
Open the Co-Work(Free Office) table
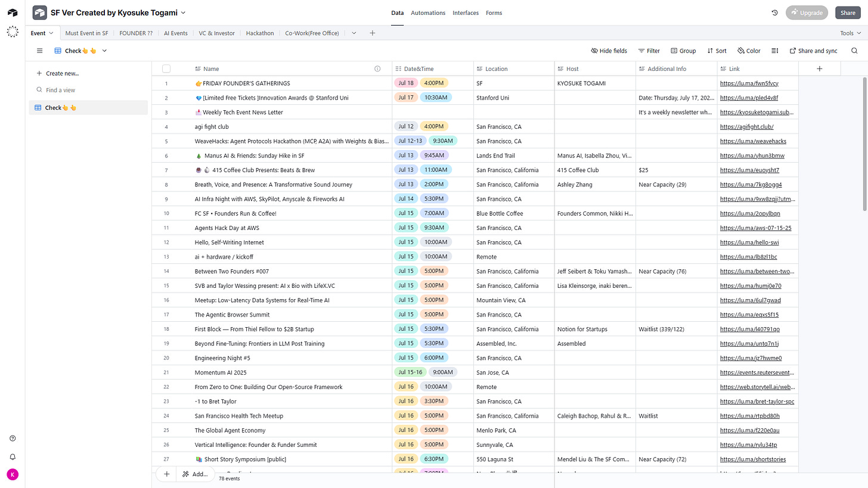(x=312, y=33)
